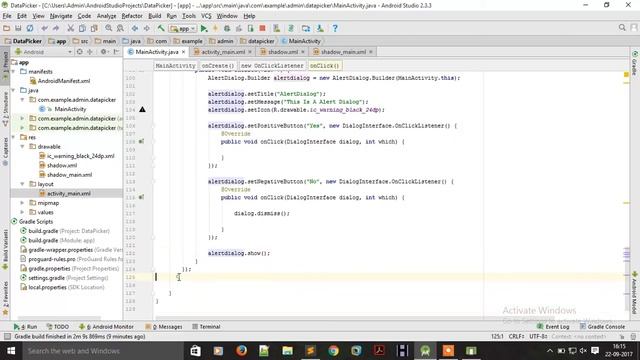640x360 pixels.
Task: Click the src breadcrumb in navigation bar
Action: 80,41
